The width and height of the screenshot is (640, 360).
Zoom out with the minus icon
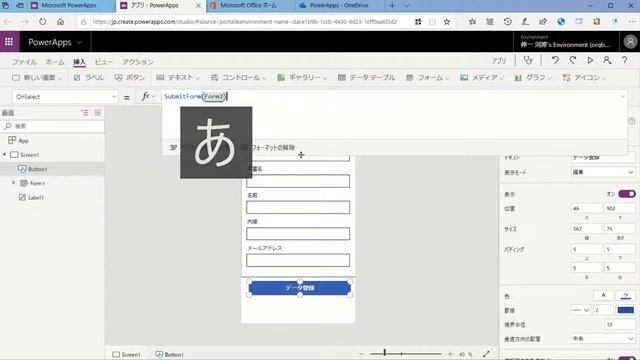click(361, 354)
